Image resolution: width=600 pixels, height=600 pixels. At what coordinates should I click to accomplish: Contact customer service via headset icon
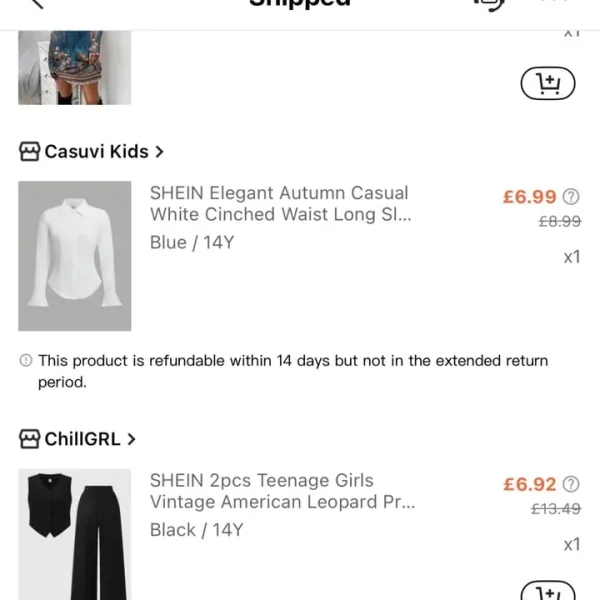pos(489,4)
